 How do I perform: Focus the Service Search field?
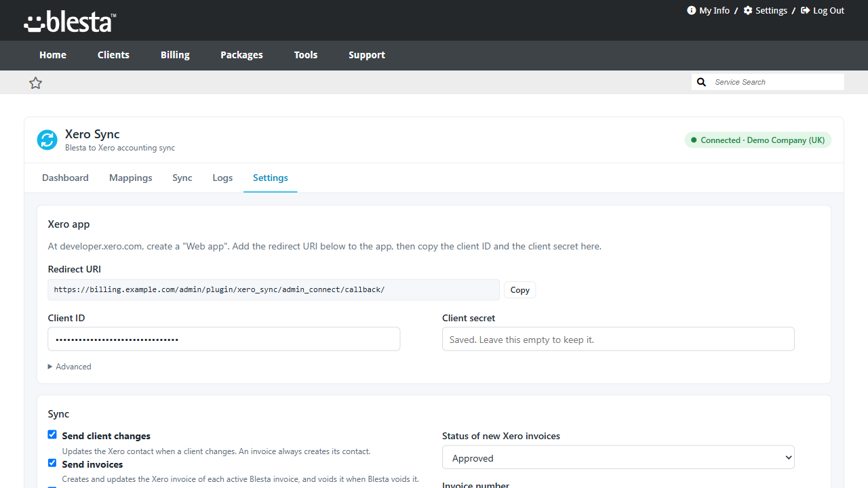777,82
